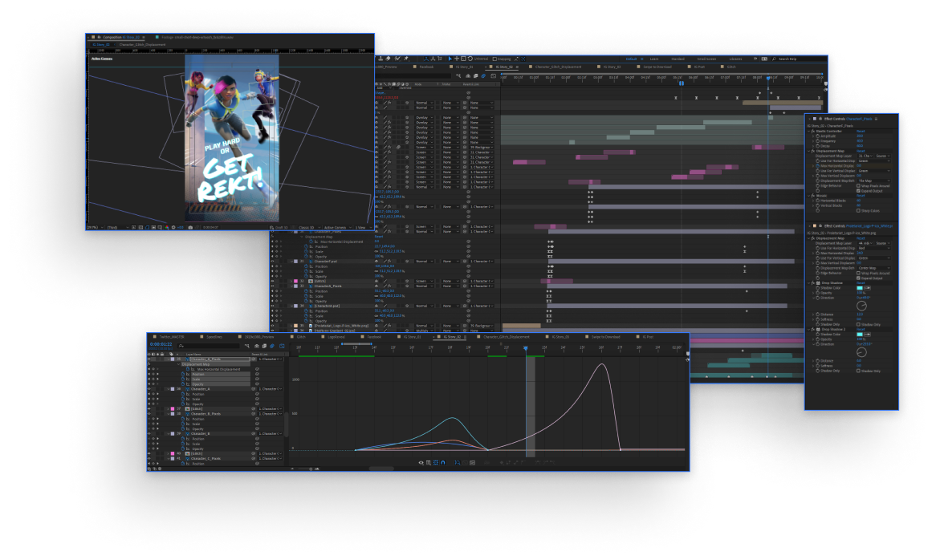Click the Standard workspace button
The height and width of the screenshot is (560, 936).
[678, 59]
